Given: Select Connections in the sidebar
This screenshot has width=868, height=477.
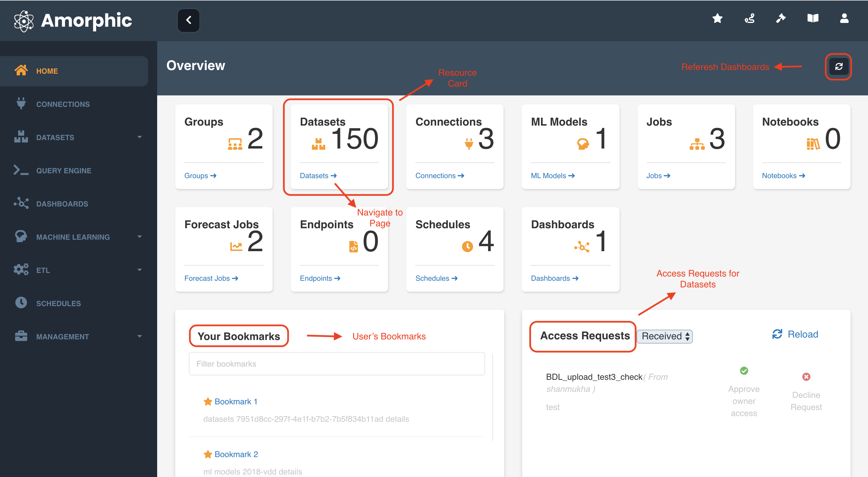Looking at the screenshot, I should 63,104.
